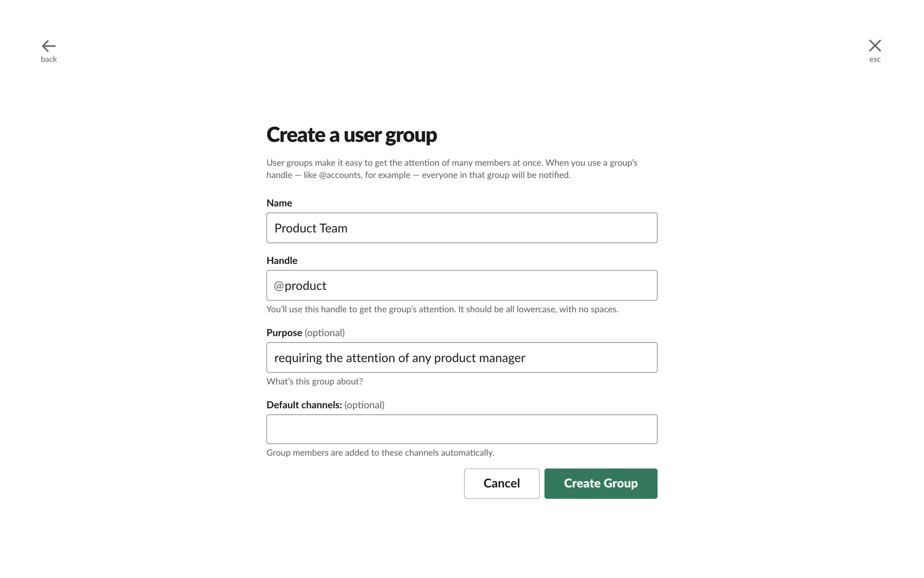The width and height of the screenshot is (924, 578).
Task: Click the 'Create a user group' heading
Action: pos(351,135)
